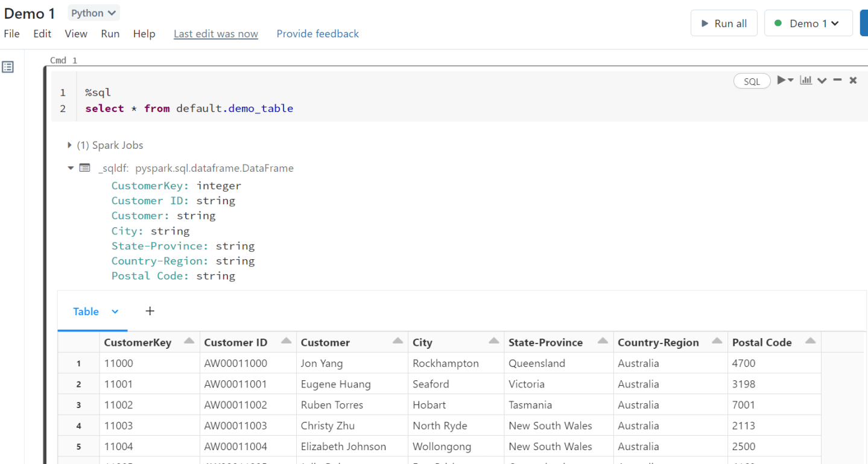Switch to the Table tab view
Screen dimensions: 868x464
86,311
